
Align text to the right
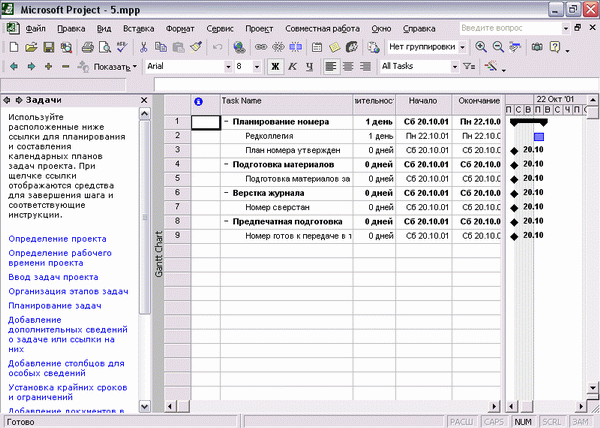(x=365, y=67)
